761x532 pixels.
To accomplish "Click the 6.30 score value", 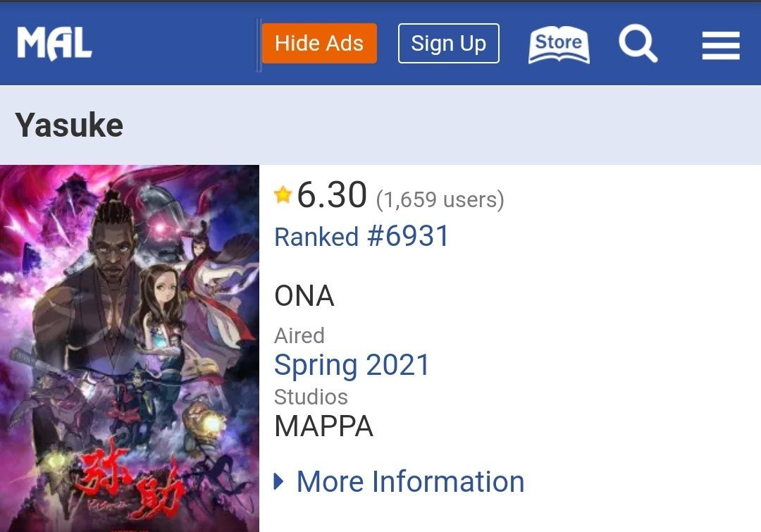I will [332, 195].
